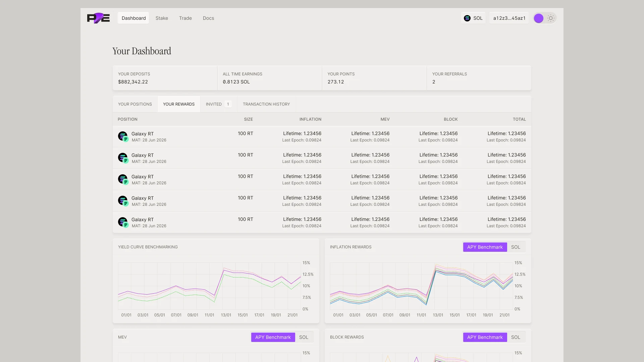Click the MEV column header
Viewport: 644px width, 362px height.
tap(385, 119)
